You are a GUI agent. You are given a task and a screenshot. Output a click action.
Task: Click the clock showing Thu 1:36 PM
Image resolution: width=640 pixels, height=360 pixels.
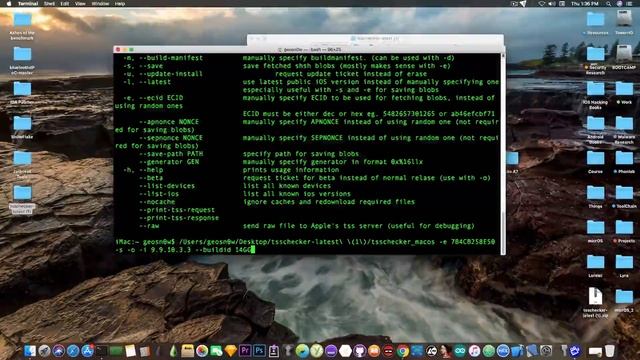(x=584, y=4)
